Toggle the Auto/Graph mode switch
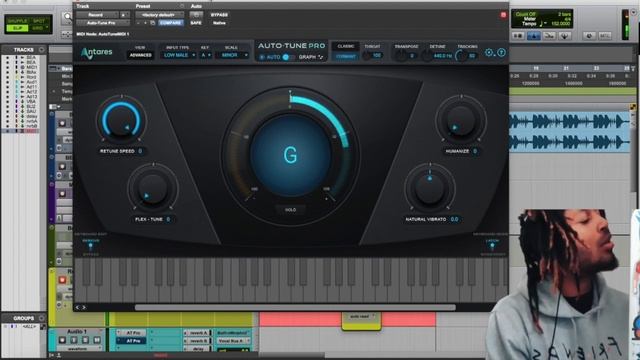The image size is (640, 360). pos(288,57)
